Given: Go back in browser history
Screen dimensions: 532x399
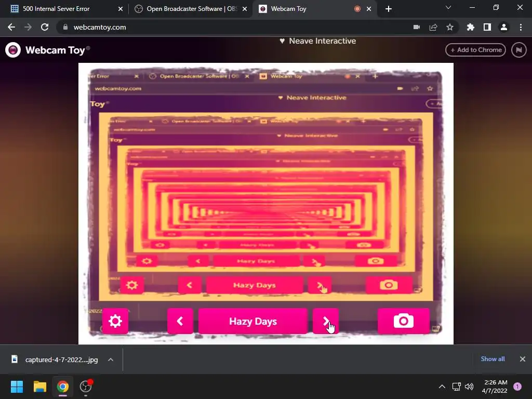Looking at the screenshot, I should coord(11,27).
